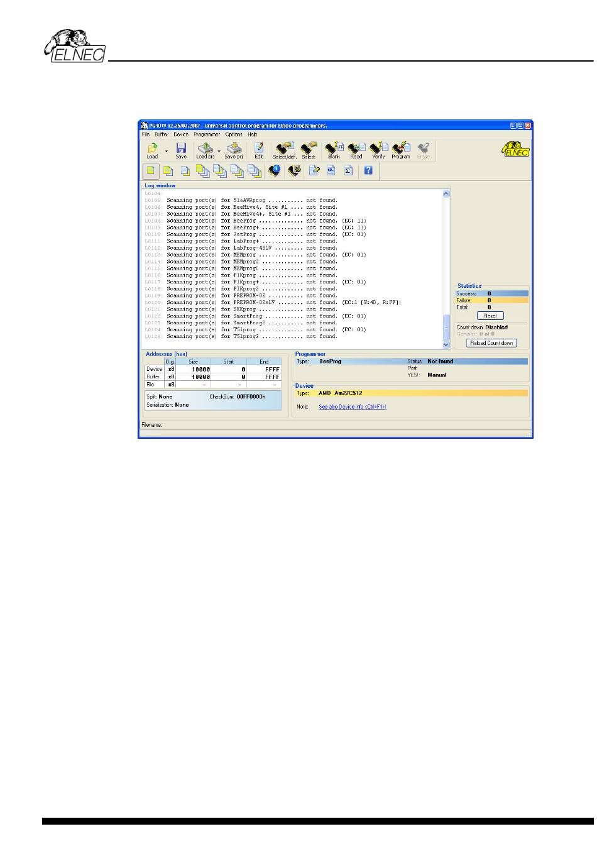The width and height of the screenshot is (597, 868).
Task: Click the Save prj toolbar icon
Action: [x=234, y=150]
